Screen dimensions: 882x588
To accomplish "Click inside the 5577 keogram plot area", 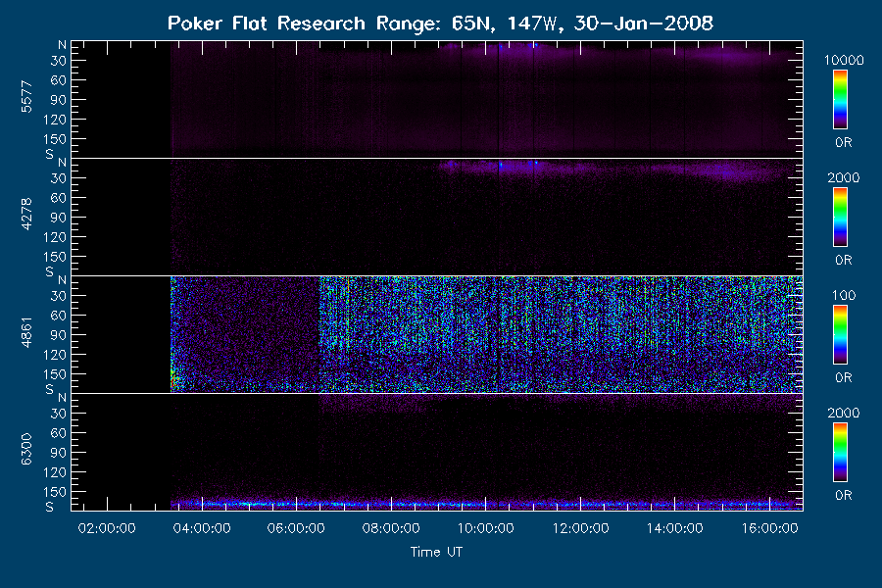I will [x=437, y=99].
